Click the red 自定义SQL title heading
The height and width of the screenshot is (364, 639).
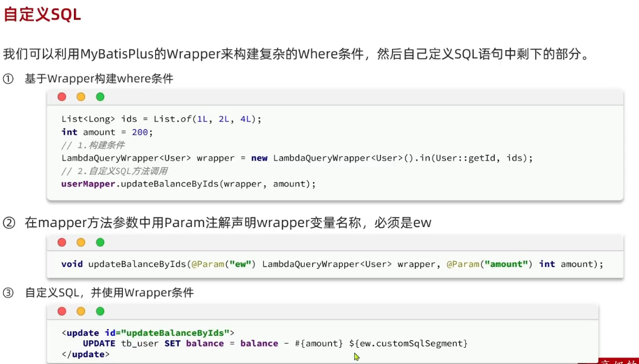tap(42, 15)
